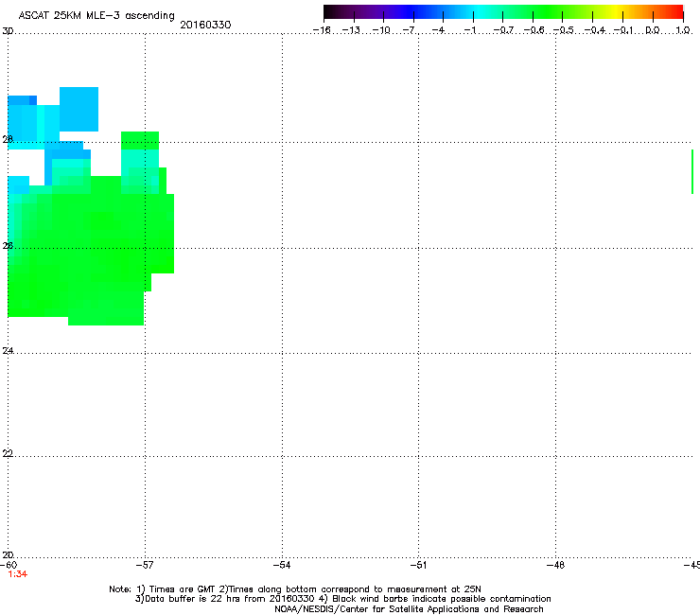The image size is (700, 615).
Task: Select the -51 longitude axis label
Action: (x=419, y=566)
